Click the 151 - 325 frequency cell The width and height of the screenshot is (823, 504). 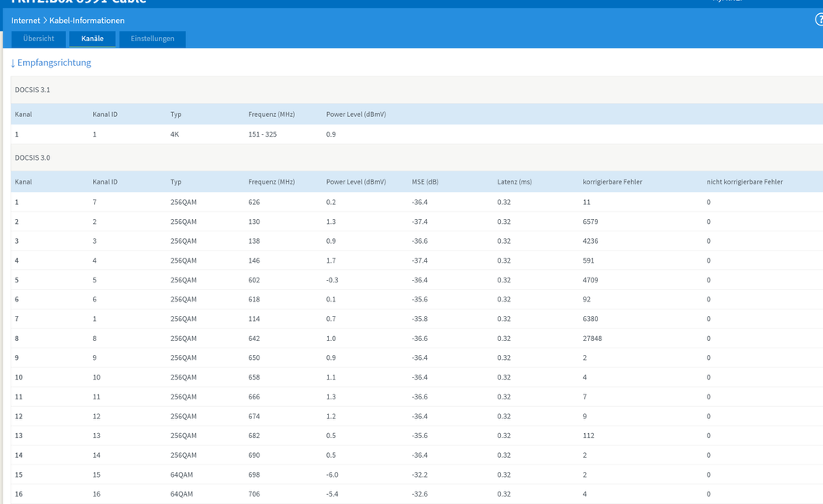[x=262, y=134]
